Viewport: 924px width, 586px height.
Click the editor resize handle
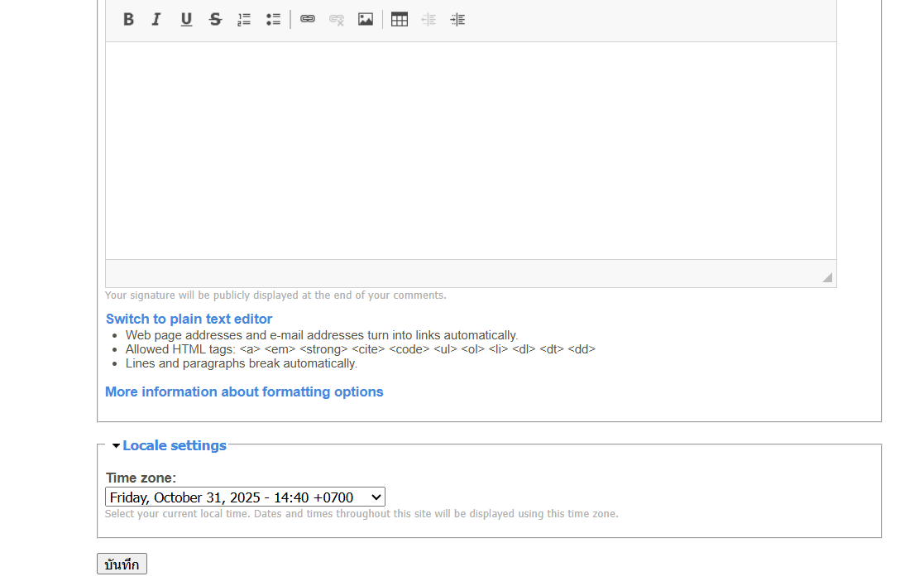(x=826, y=277)
